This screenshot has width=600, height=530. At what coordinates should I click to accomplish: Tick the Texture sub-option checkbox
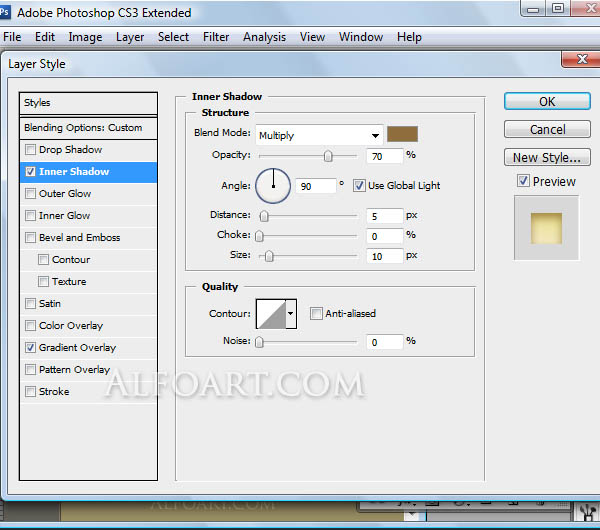pyautogui.click(x=43, y=281)
